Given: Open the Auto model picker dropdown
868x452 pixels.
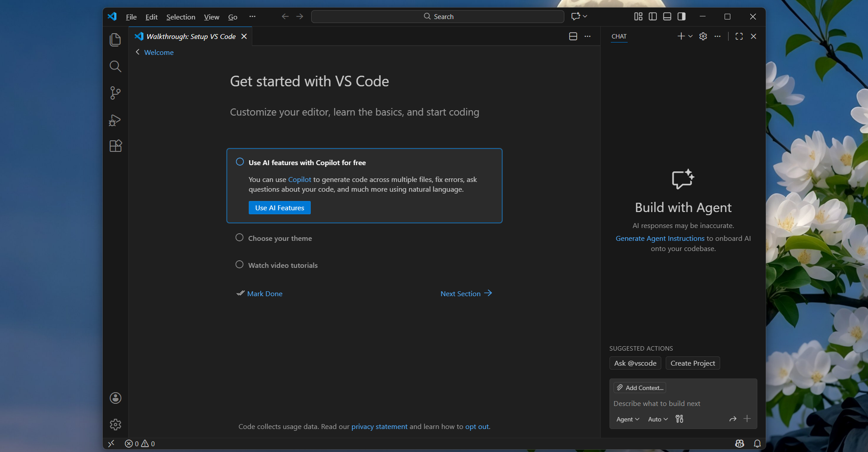Looking at the screenshot, I should [658, 419].
